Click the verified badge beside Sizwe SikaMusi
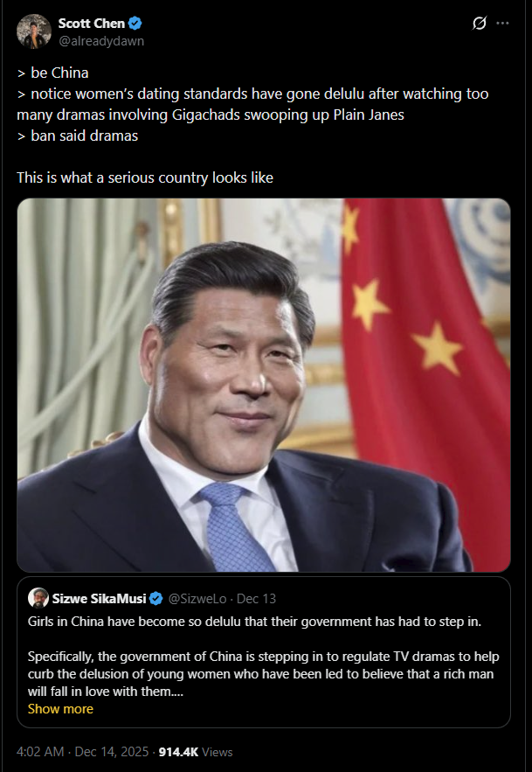 click(x=156, y=599)
